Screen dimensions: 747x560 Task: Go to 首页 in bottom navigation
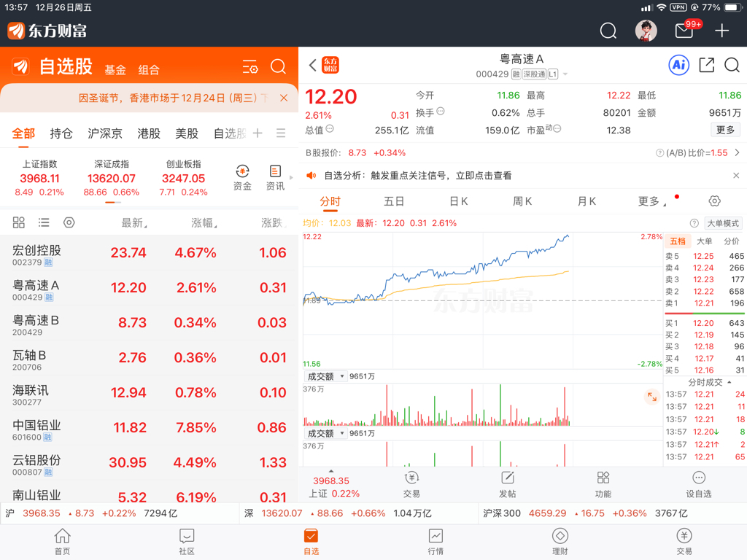coord(63,542)
